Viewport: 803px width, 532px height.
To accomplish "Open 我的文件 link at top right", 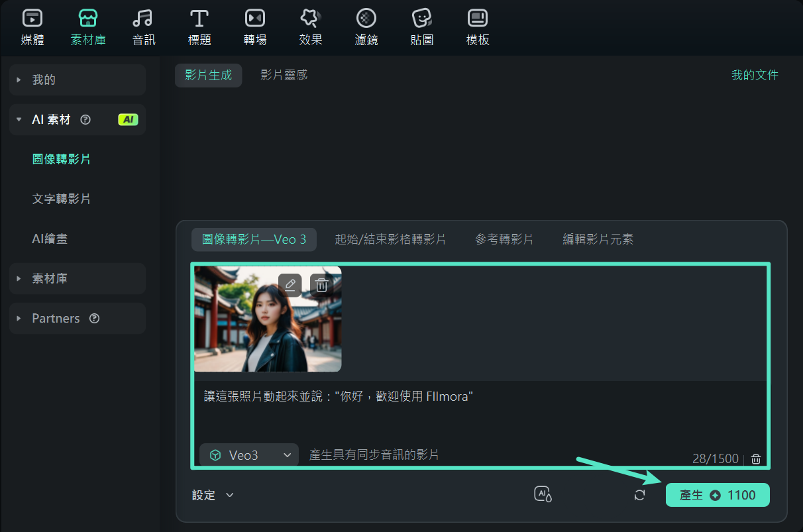I will 755,76.
